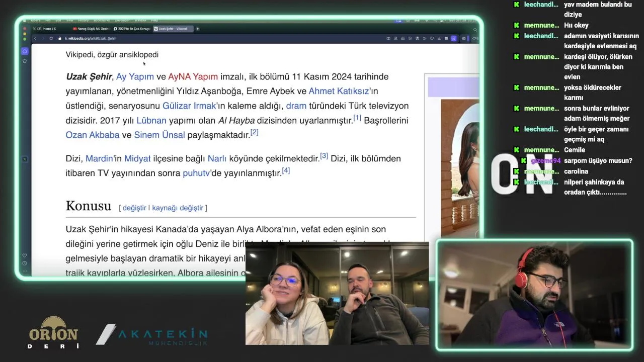Reload the Wikipedia page

click(x=51, y=38)
